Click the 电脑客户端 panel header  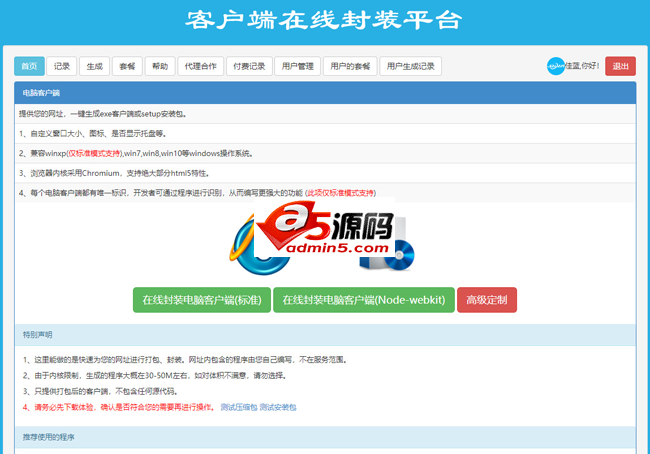click(x=325, y=93)
